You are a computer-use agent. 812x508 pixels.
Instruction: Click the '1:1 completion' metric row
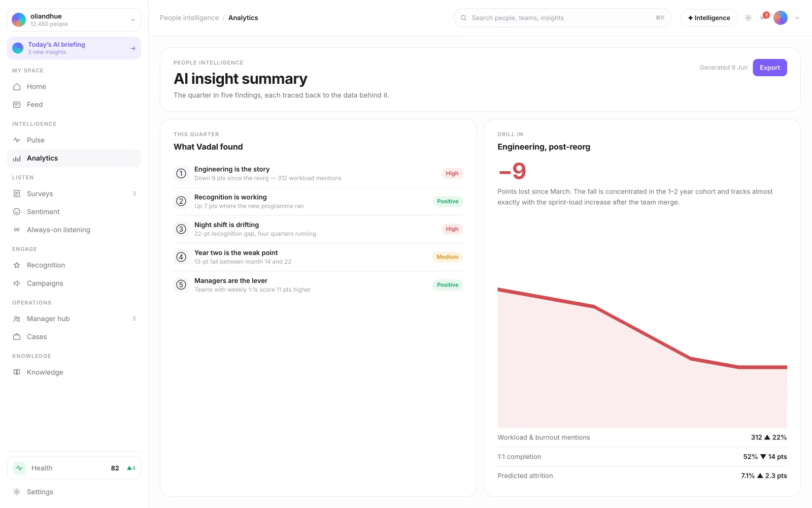(642, 457)
